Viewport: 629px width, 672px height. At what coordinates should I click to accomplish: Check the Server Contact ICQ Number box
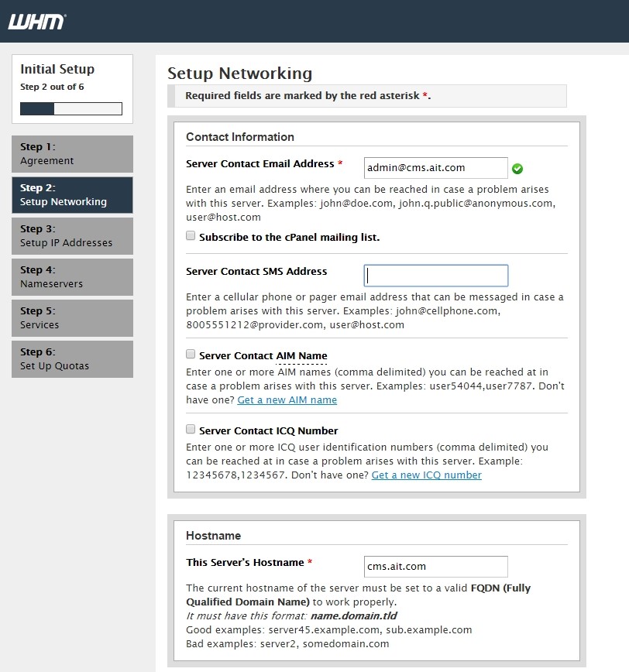(x=191, y=430)
